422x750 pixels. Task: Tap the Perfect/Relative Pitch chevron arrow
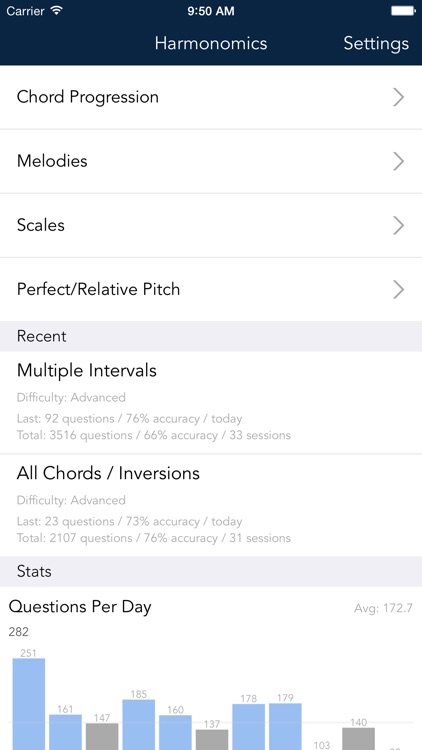(399, 289)
